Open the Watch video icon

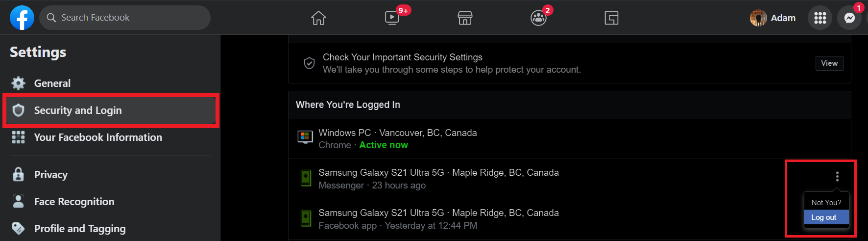pos(392,18)
